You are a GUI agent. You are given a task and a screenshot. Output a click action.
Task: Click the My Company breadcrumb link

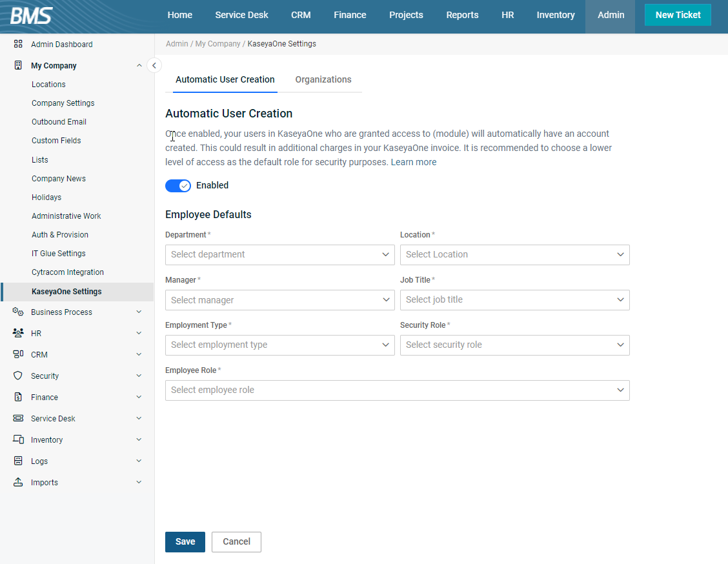click(x=217, y=44)
